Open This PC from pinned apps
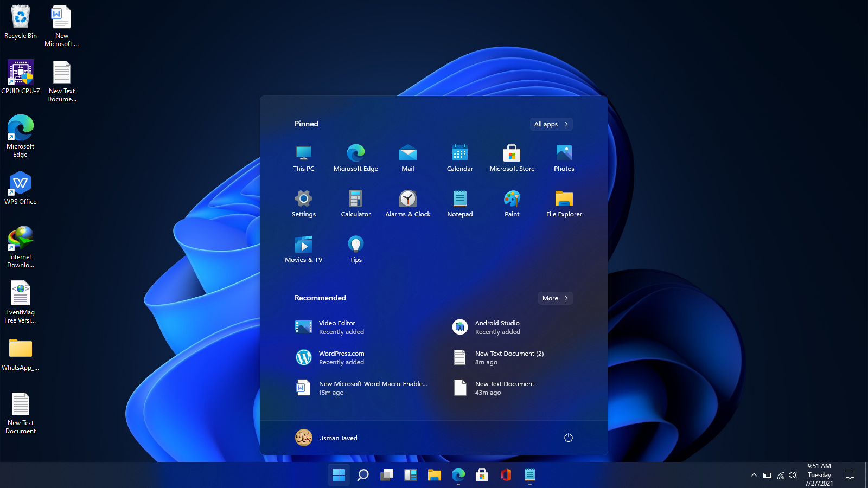Image resolution: width=868 pixels, height=488 pixels. (x=304, y=158)
